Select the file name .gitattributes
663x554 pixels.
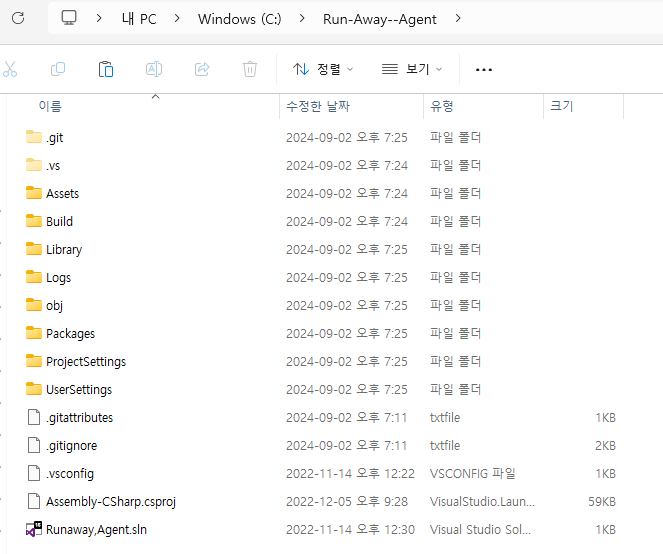pos(79,418)
